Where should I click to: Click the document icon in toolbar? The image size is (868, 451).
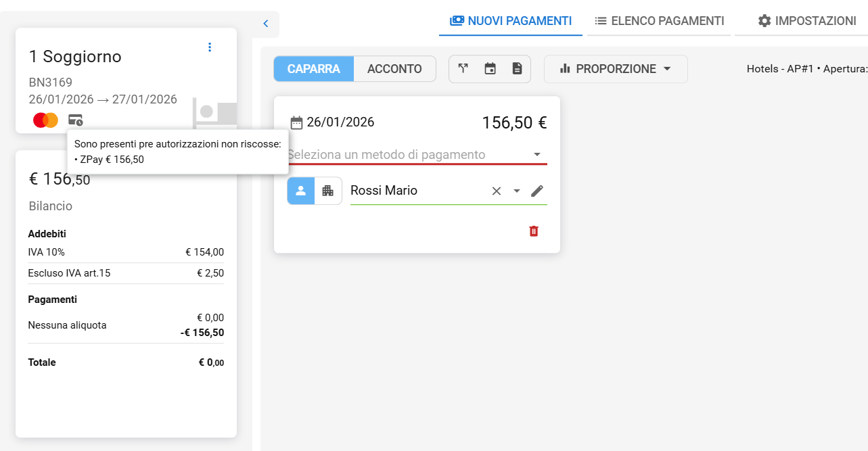(517, 68)
